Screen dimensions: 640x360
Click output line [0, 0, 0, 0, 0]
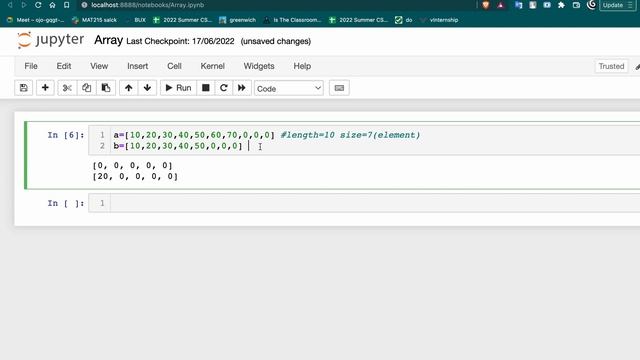click(x=133, y=165)
